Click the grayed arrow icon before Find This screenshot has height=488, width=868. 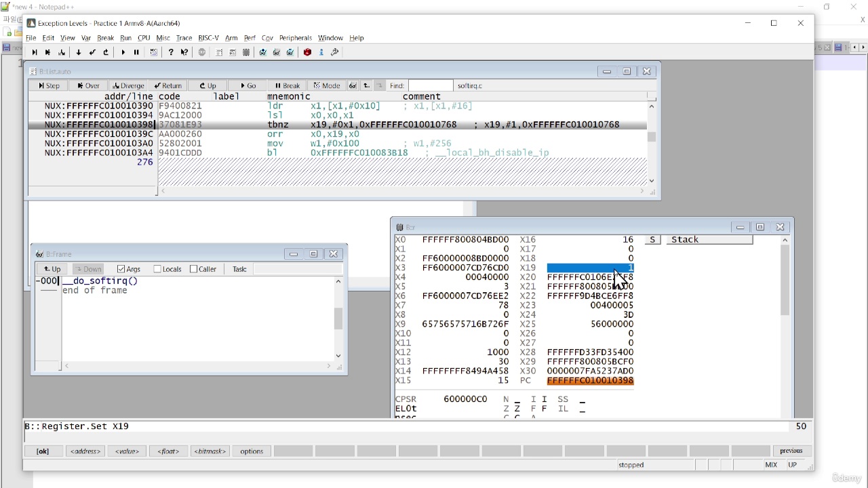click(380, 85)
